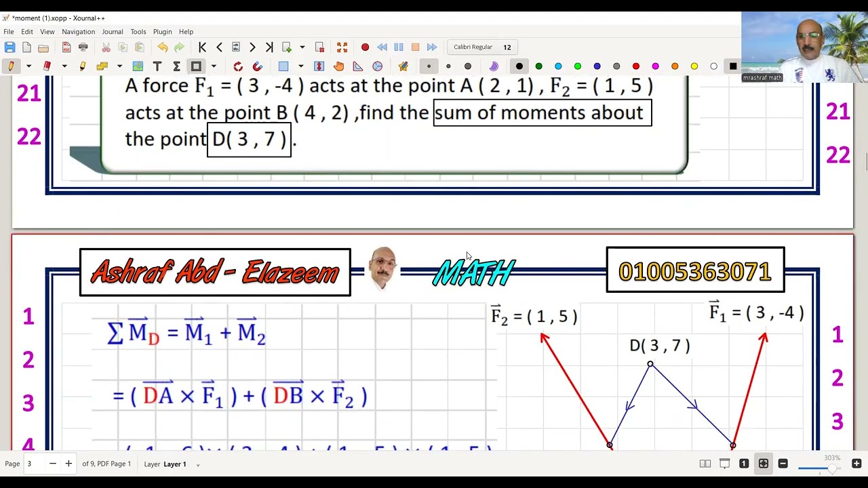
Task: Open the Plugin menu
Action: pos(163,32)
